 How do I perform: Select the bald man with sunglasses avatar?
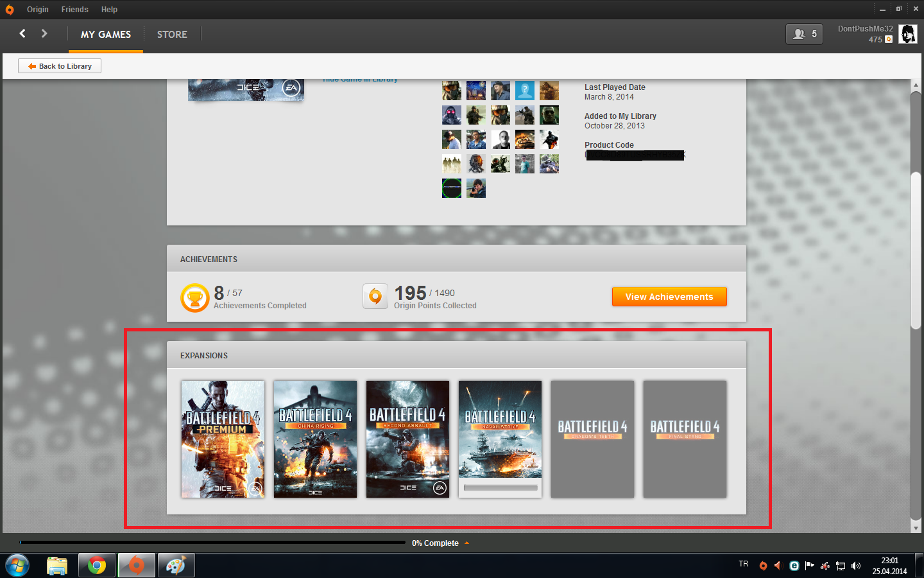549,115
